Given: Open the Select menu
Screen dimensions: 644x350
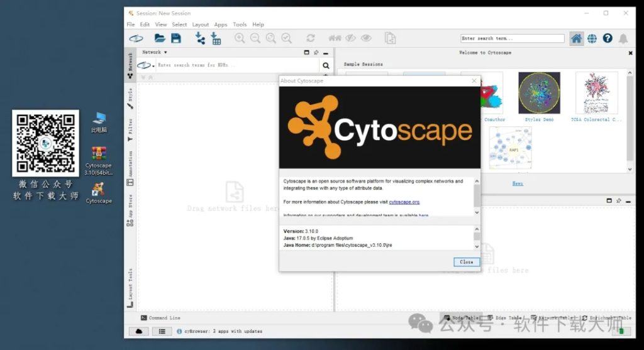Looking at the screenshot, I should pyautogui.click(x=179, y=25).
